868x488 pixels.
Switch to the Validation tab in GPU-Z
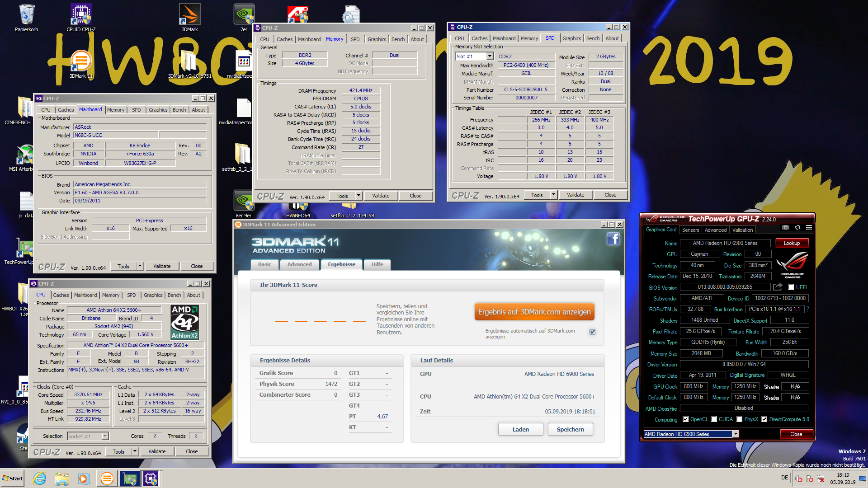pos(742,230)
